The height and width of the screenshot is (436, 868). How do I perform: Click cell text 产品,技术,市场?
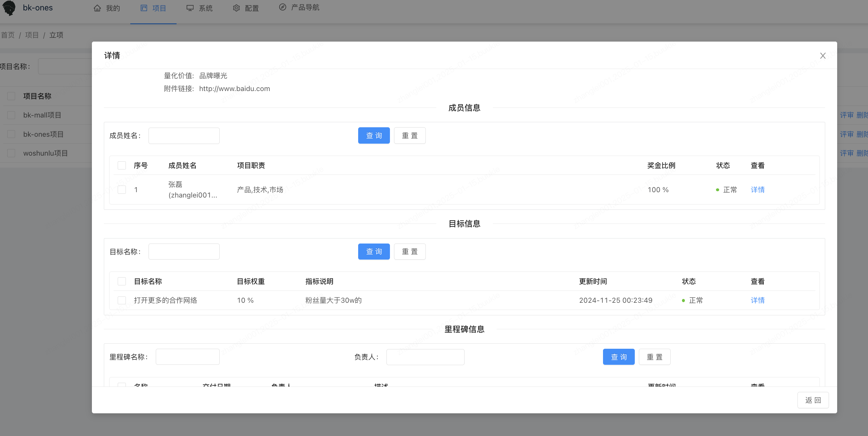[260, 190]
